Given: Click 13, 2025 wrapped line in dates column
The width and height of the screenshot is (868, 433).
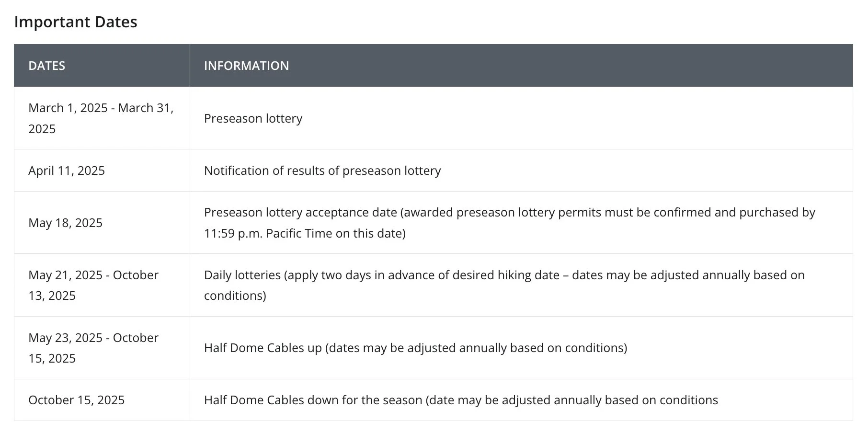Looking at the screenshot, I should pyautogui.click(x=52, y=296).
